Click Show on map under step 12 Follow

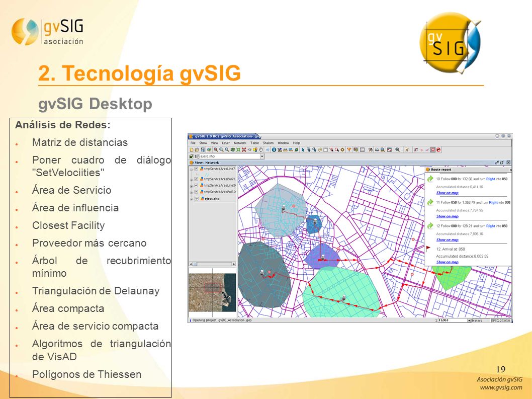tap(447, 240)
